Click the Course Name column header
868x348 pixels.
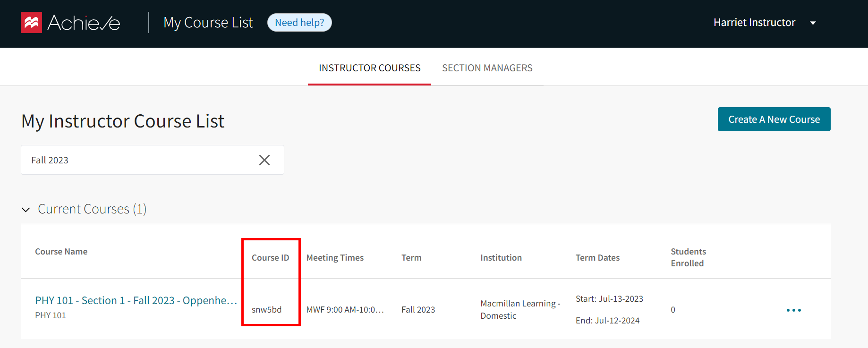tap(61, 252)
